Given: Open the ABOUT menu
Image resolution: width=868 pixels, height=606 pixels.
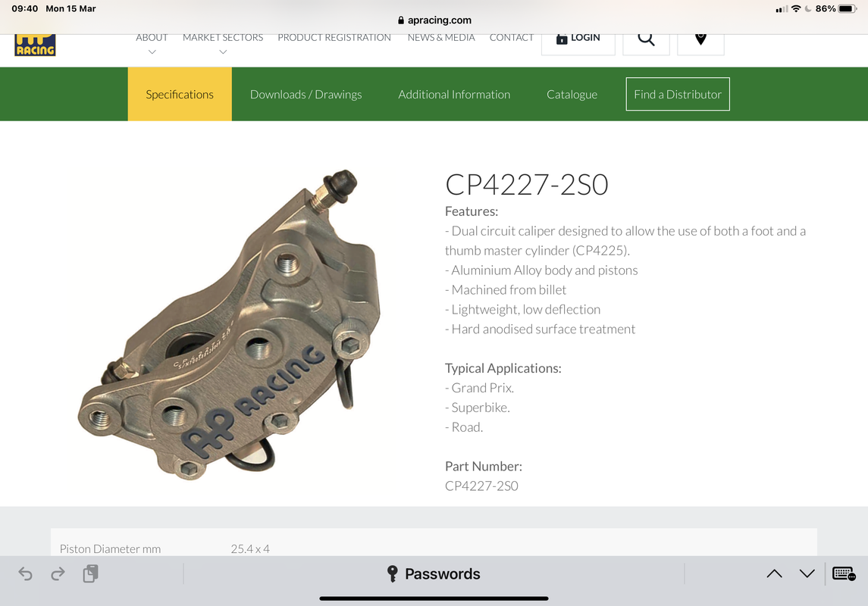Looking at the screenshot, I should click(152, 38).
